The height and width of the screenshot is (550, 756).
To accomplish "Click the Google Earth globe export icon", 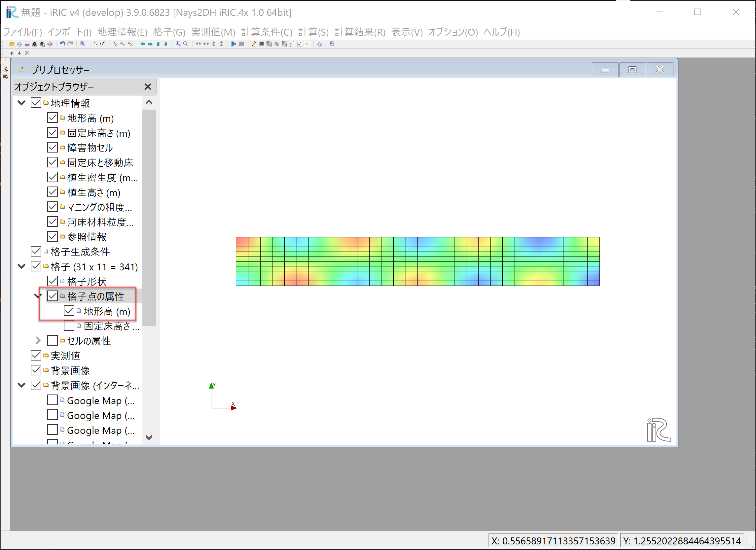I will tap(50, 44).
